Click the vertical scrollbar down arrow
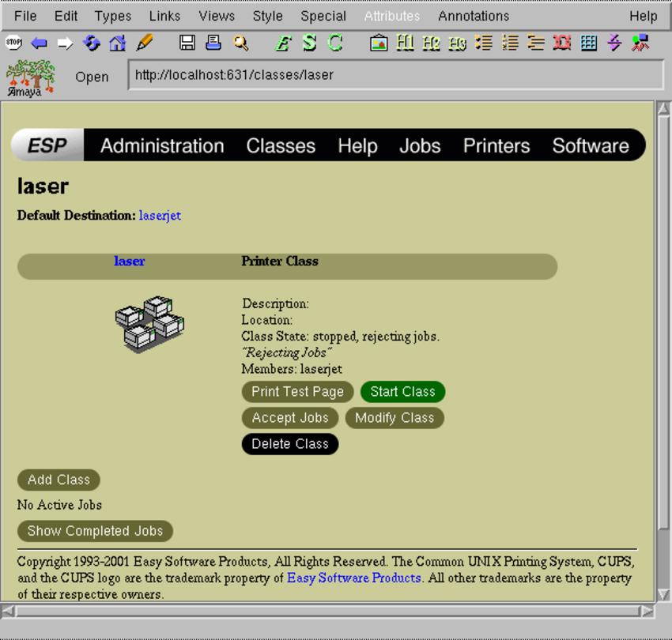The image size is (672, 640). [663, 593]
